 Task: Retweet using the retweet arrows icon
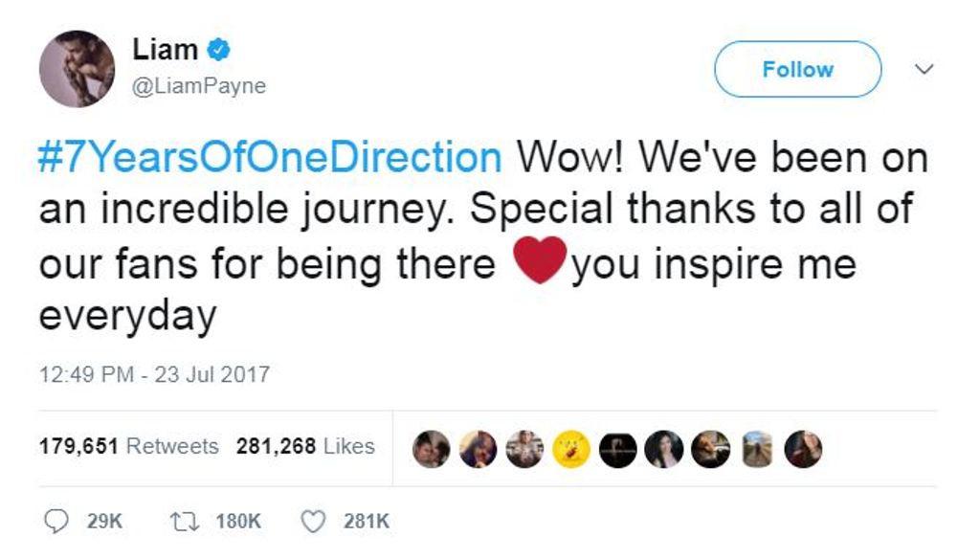182,522
